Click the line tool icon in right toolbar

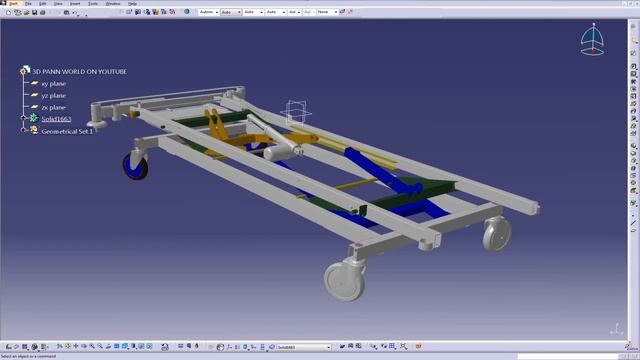click(633, 223)
